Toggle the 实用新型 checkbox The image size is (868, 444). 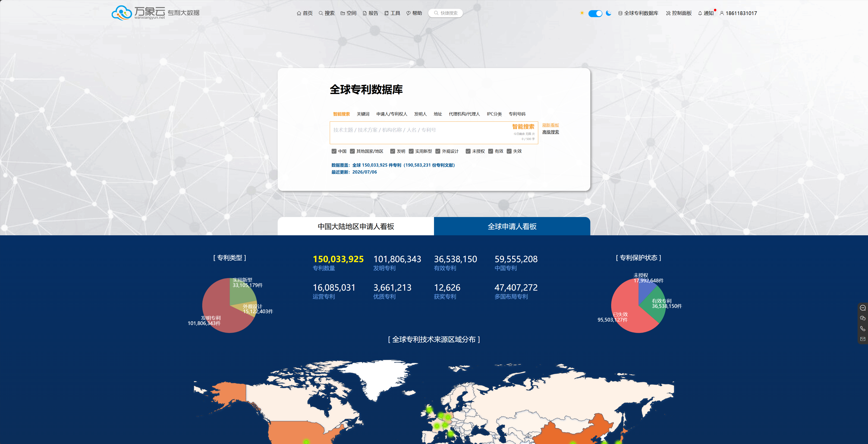click(x=411, y=151)
